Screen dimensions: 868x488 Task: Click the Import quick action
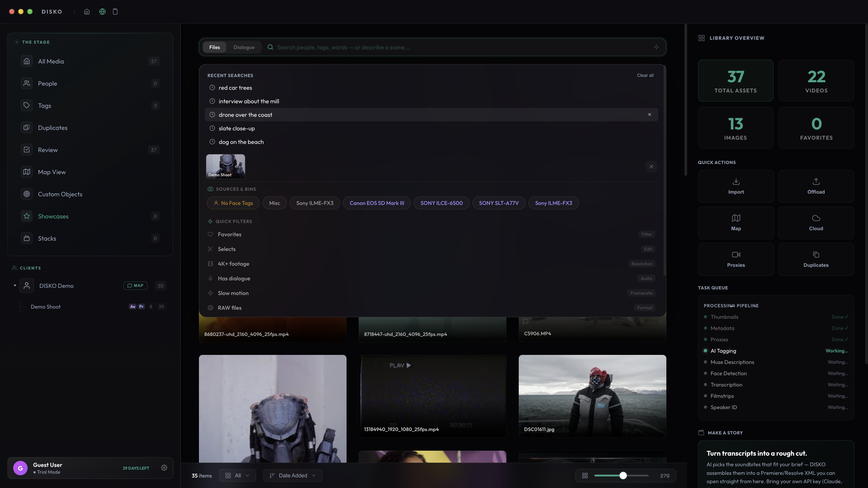(736, 186)
